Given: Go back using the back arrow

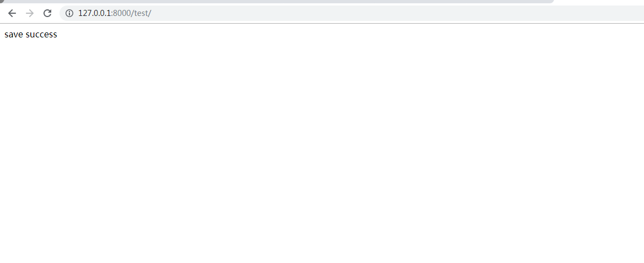Looking at the screenshot, I should [12, 13].
